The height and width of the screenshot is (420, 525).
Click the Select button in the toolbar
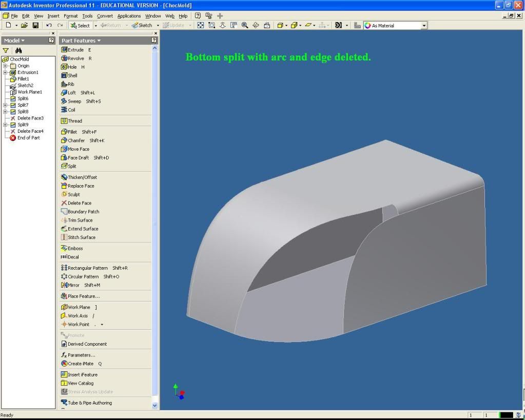click(x=80, y=25)
